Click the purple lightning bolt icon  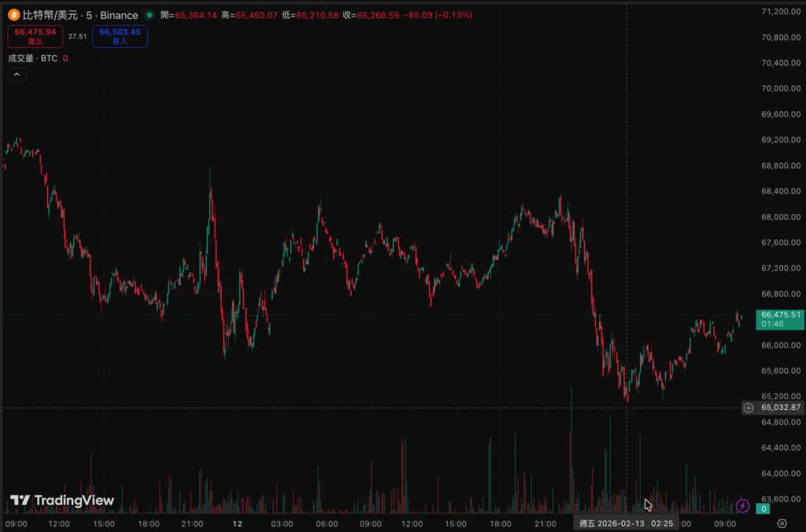click(x=742, y=506)
